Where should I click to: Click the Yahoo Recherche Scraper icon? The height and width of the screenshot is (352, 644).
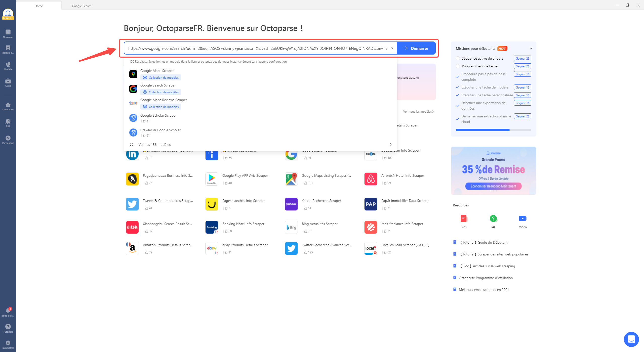[x=291, y=204]
